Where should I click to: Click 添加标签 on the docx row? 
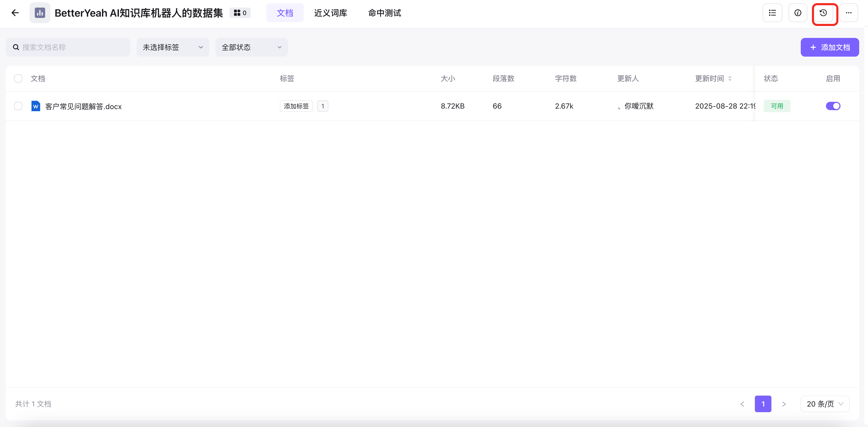pyautogui.click(x=296, y=106)
